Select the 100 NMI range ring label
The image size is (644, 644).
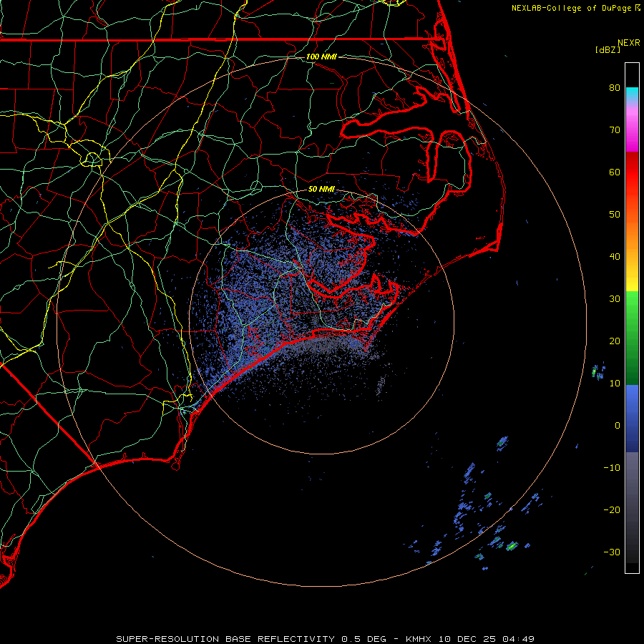click(321, 57)
